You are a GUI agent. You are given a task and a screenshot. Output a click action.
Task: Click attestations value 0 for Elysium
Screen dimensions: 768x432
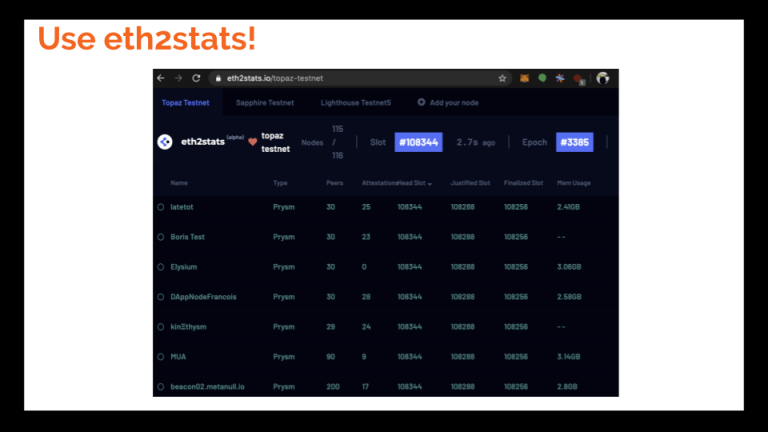364,267
